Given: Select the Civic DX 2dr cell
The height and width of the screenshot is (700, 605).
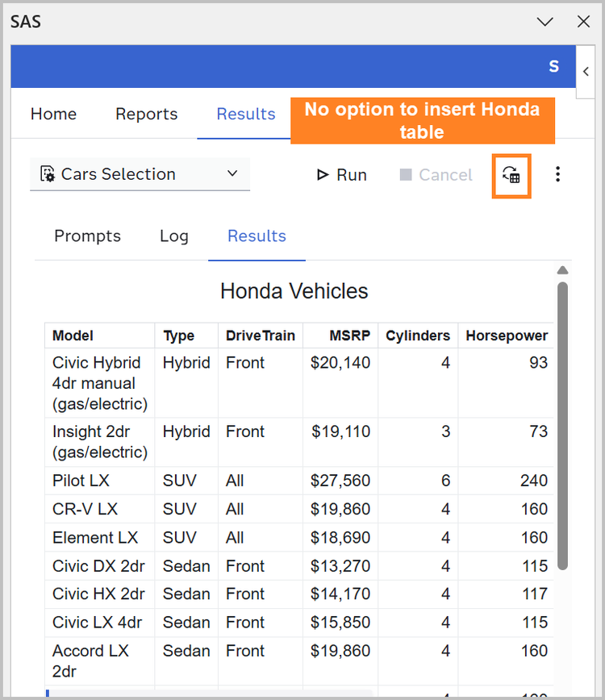Looking at the screenshot, I should [99, 566].
